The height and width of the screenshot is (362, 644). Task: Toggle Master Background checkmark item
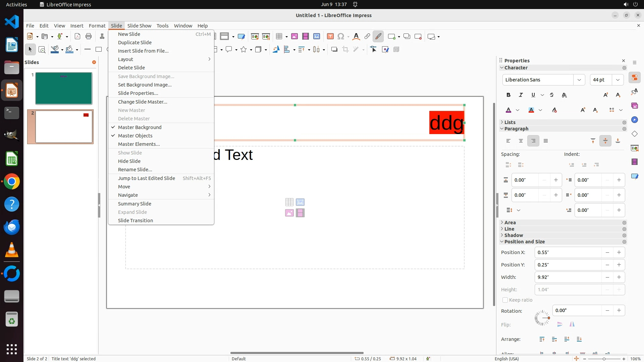[140, 127]
